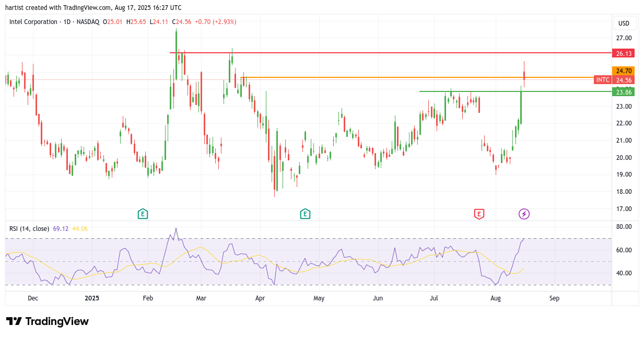
Task: Click the Intel Corporation symbol title
Action: point(33,22)
